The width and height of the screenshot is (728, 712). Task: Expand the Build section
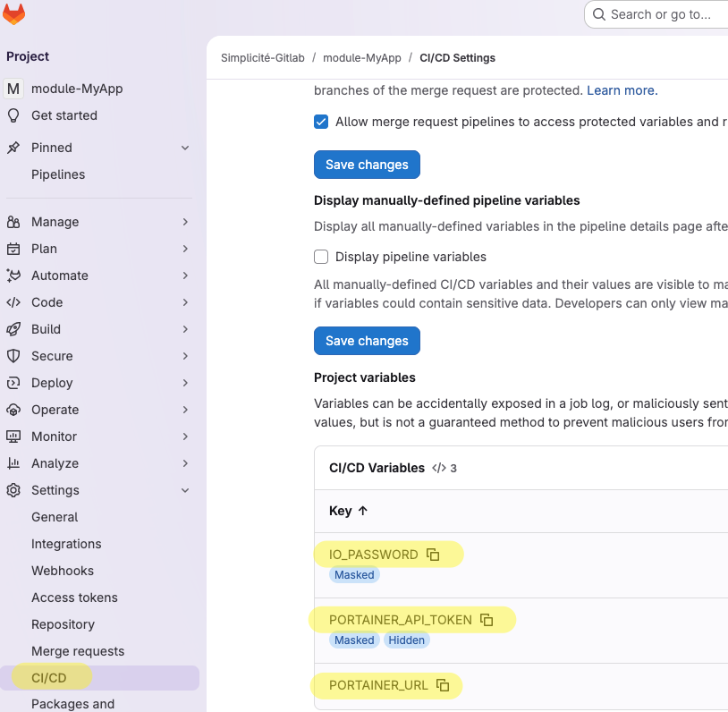[x=185, y=329]
